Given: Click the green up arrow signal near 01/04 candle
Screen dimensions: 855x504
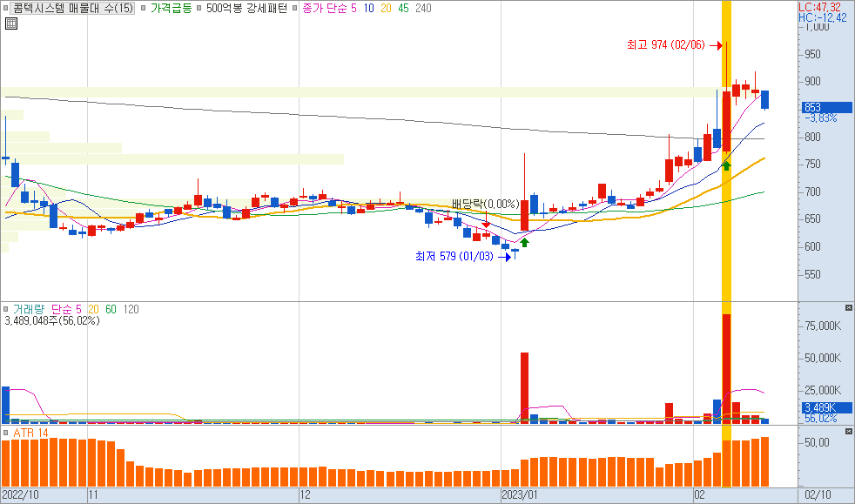Looking at the screenshot, I should coord(524,243).
